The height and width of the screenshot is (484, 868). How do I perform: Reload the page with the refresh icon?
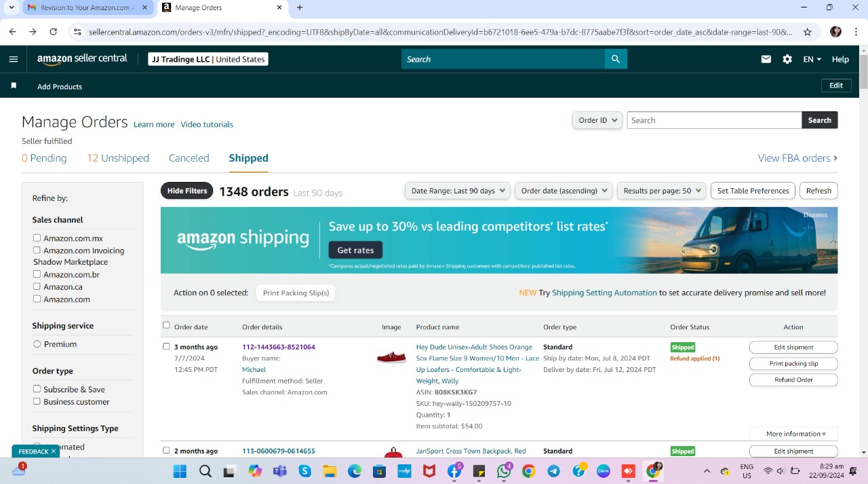[x=54, y=32]
